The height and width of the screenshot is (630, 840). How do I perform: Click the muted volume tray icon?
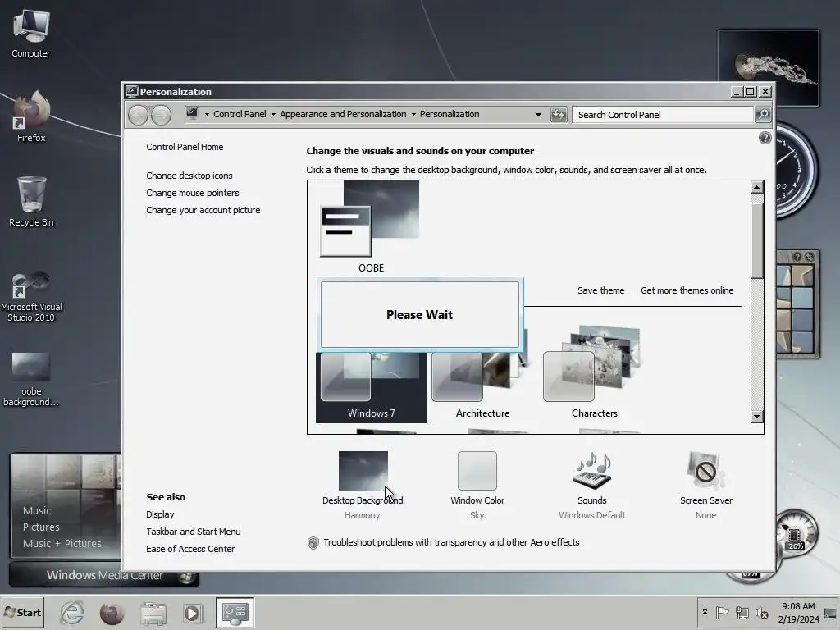tap(761, 612)
